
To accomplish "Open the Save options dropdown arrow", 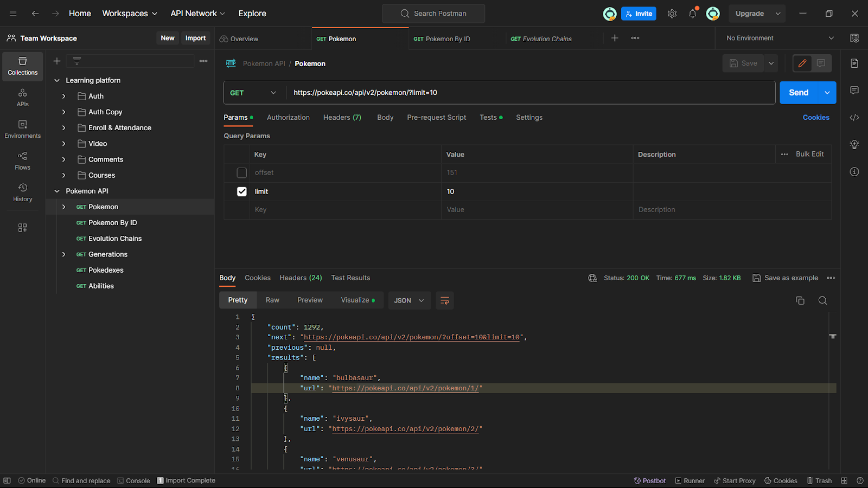I will point(771,63).
